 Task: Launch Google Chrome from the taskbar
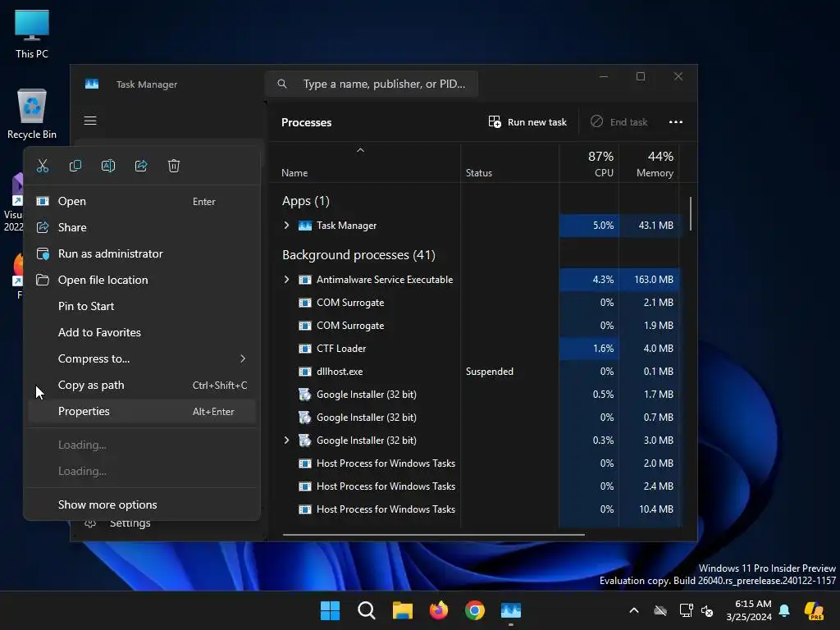tap(475, 610)
